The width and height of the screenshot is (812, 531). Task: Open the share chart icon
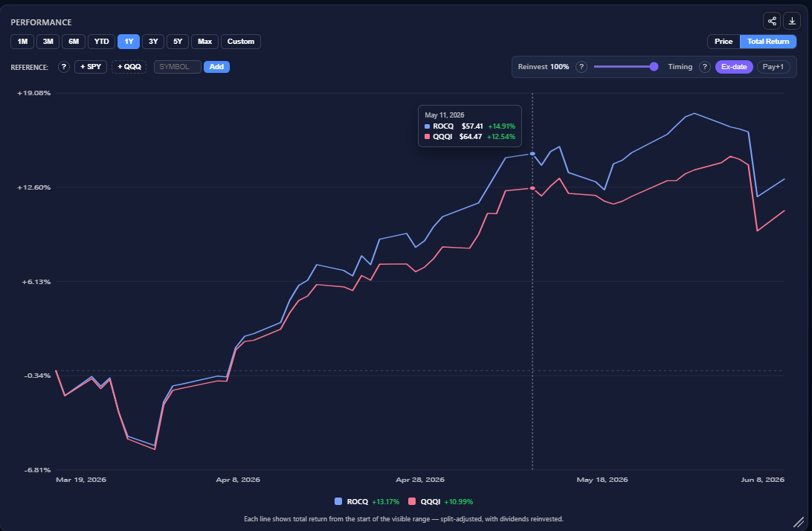(772, 22)
